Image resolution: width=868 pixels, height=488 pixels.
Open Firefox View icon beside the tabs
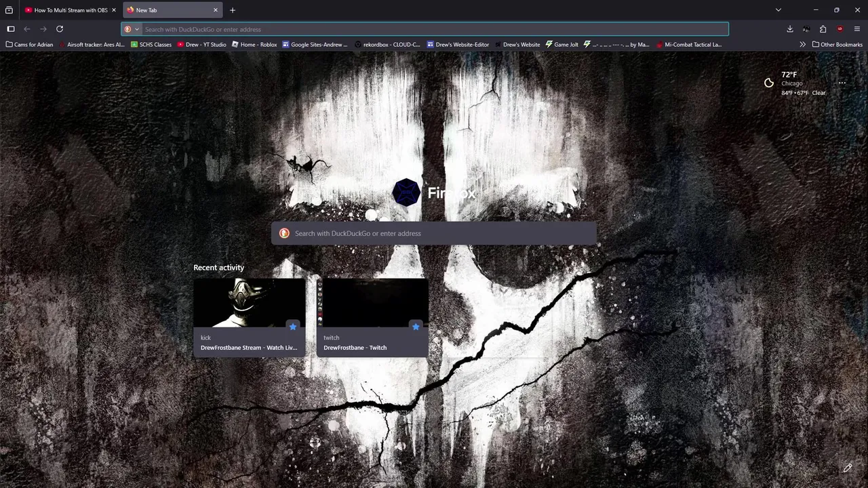tap(9, 10)
